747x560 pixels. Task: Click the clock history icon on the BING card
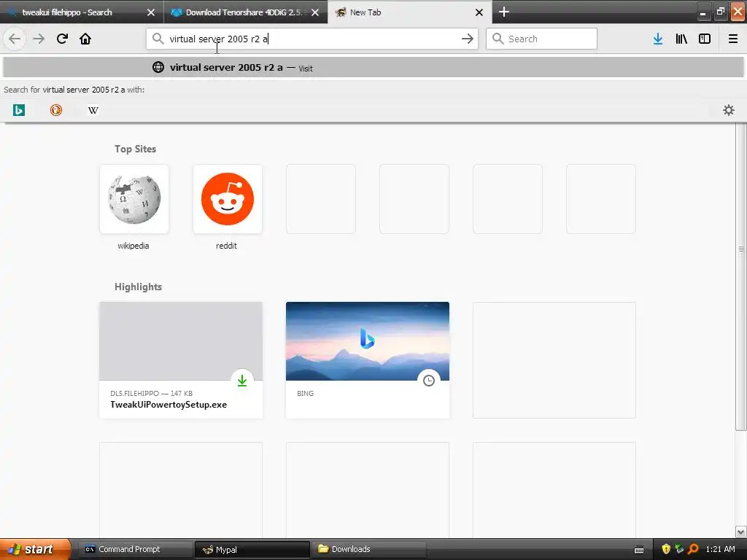click(x=429, y=381)
